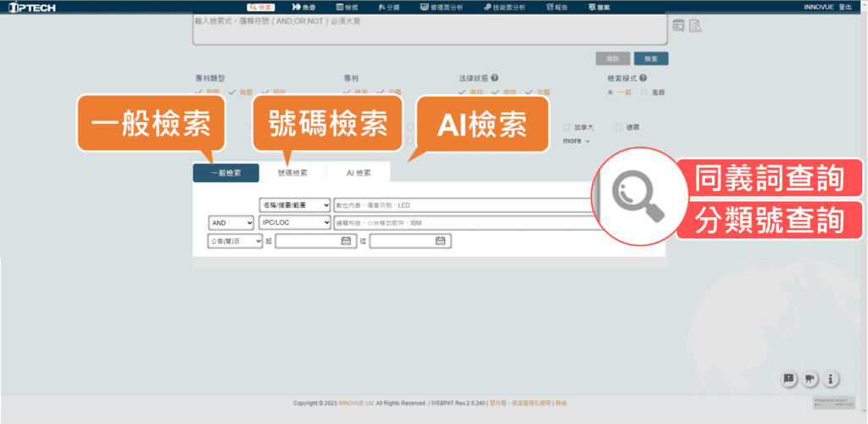The width and height of the screenshot is (868, 424).
Task: Click the feedback speech bubble icon
Action: pyautogui.click(x=788, y=378)
